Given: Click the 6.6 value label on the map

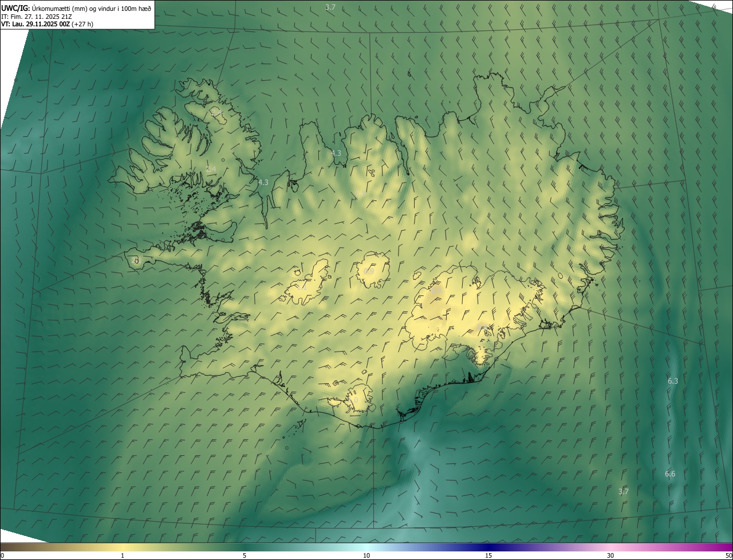Looking at the screenshot, I should point(670,474).
